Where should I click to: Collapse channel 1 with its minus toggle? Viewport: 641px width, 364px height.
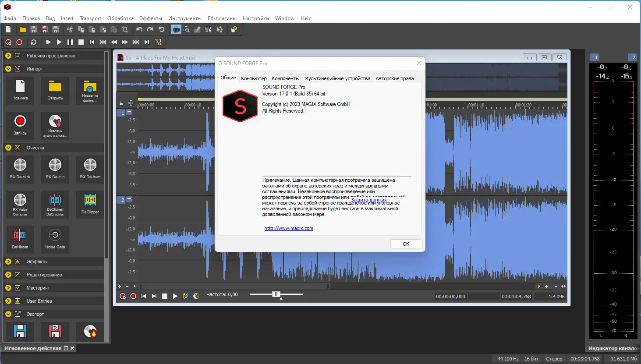tap(129, 112)
